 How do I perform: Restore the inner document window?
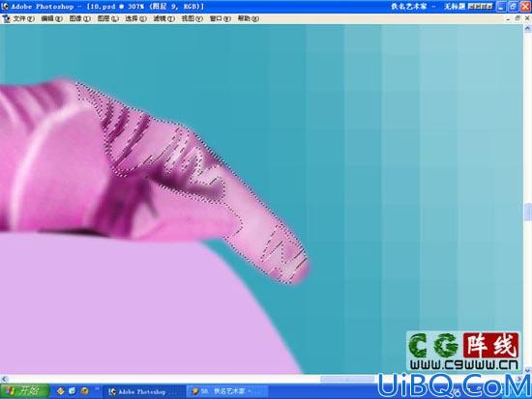517,18
